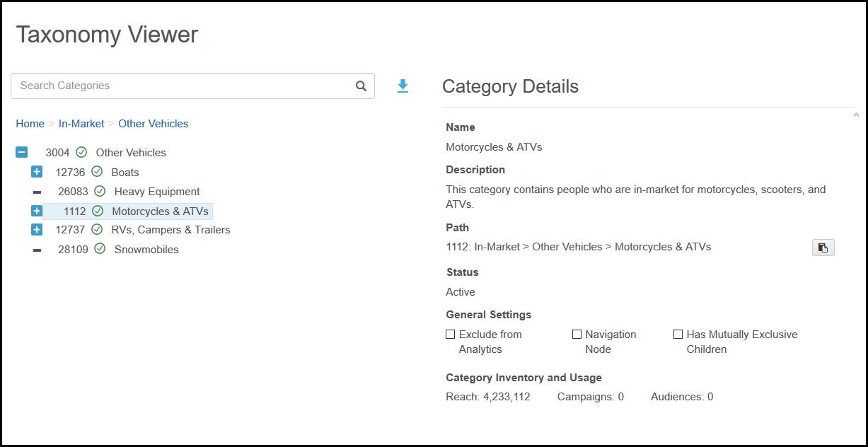Click the status check icon beside Snowmobiles
Screen dimensions: 868x447
pos(100,249)
